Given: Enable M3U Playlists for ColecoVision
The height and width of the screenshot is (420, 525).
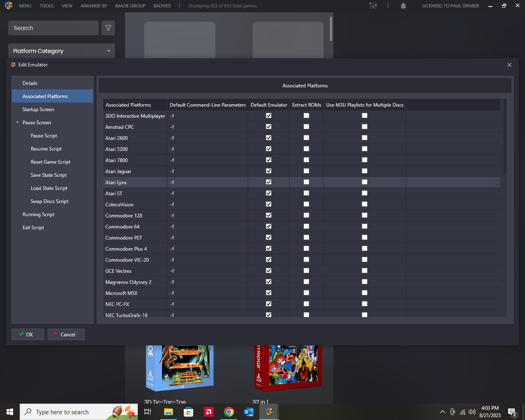Looking at the screenshot, I should click(x=365, y=204).
